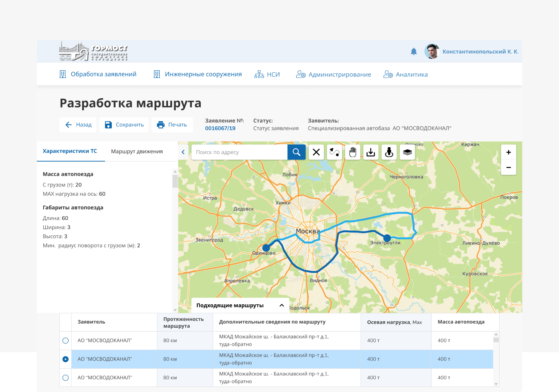
Task: Switch to Маршрут движения tab
Action: 137,151
